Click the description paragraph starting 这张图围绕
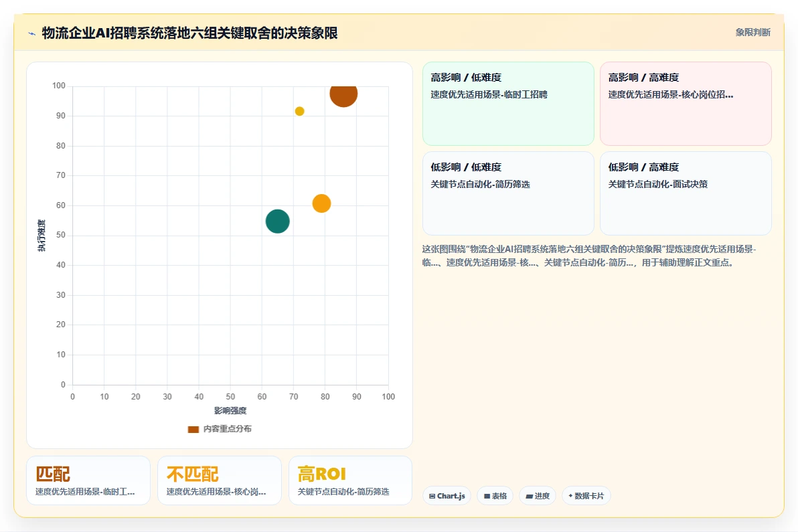The height and width of the screenshot is (532, 798). 589,256
